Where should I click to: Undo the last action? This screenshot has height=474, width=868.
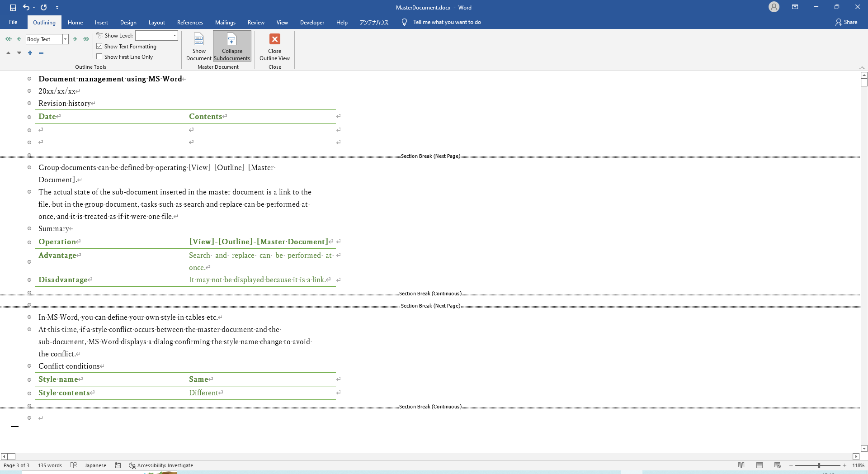[26, 7]
